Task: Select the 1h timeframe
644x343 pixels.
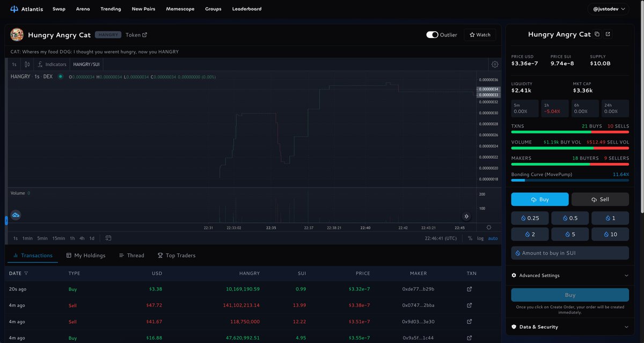Action: click(72, 238)
